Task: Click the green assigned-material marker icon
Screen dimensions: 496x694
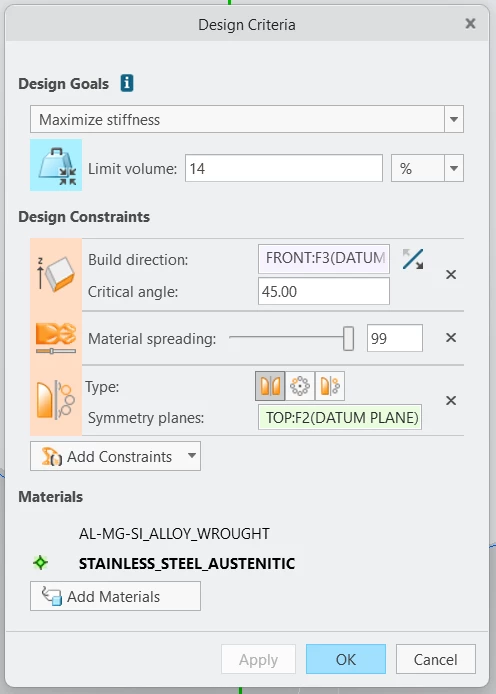Action: point(41,563)
